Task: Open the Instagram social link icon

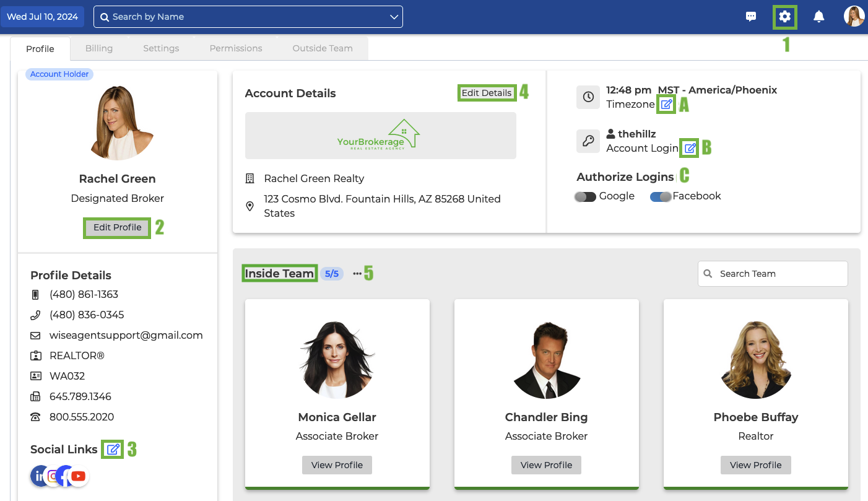Action: coord(53,476)
